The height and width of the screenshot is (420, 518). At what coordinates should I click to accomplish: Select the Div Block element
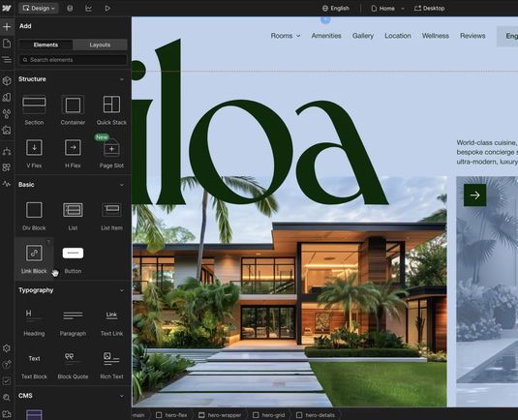[x=34, y=215]
